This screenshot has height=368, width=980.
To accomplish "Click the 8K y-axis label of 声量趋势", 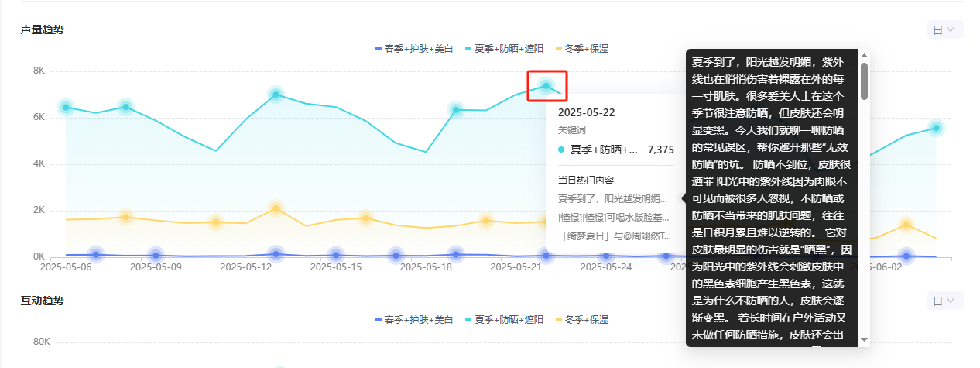I will point(39,71).
